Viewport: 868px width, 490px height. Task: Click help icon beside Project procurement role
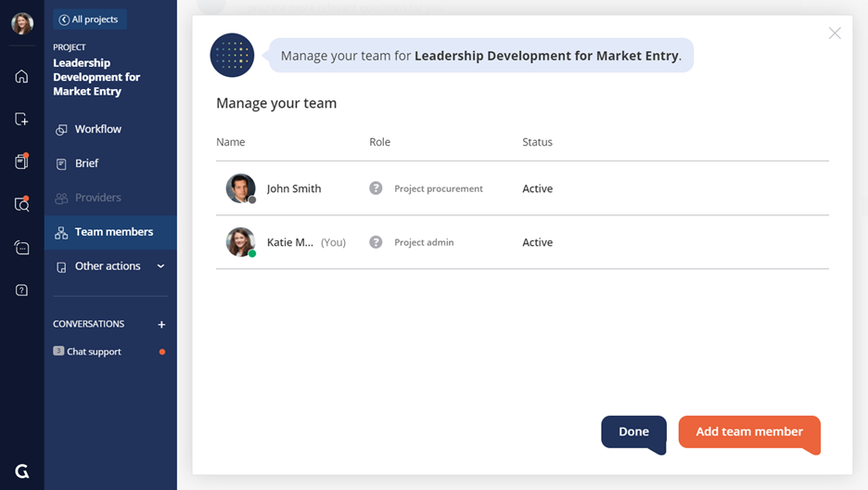tap(376, 188)
